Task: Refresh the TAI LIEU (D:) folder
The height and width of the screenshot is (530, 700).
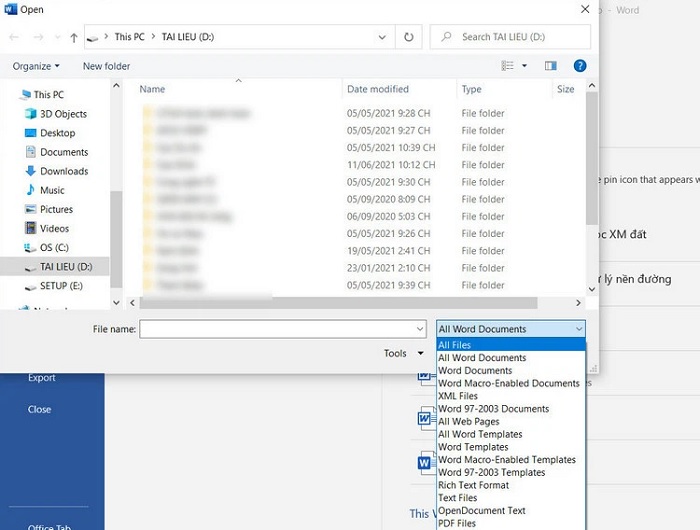Action: tap(408, 37)
